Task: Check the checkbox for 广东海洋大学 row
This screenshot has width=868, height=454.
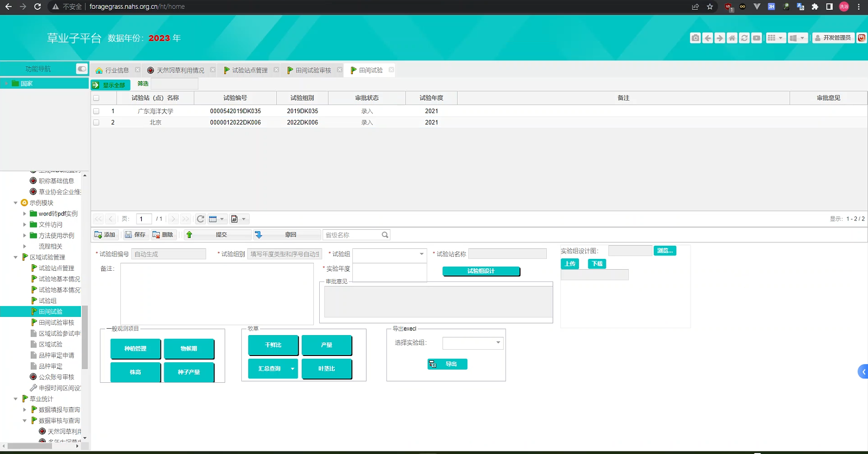Action: [x=96, y=111]
